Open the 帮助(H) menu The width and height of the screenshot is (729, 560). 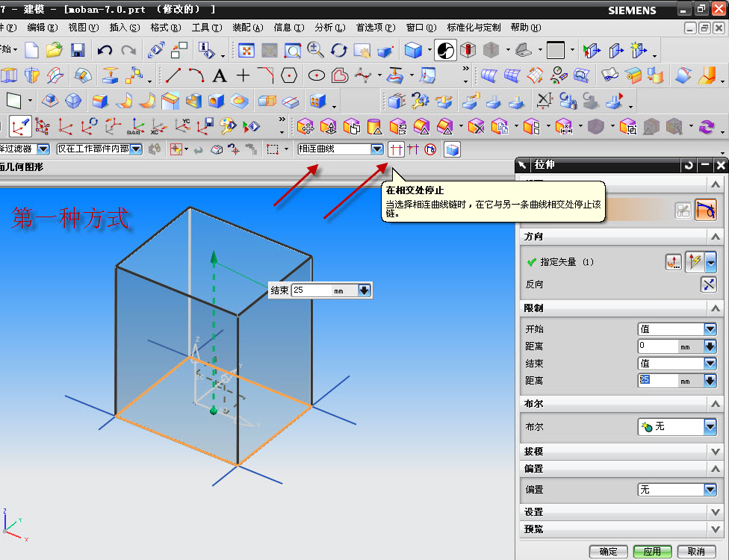[x=526, y=28]
